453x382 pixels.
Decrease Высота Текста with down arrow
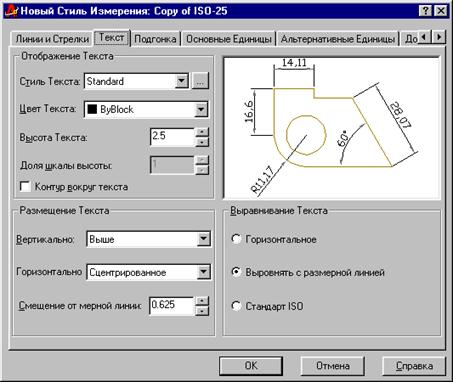click(x=202, y=142)
